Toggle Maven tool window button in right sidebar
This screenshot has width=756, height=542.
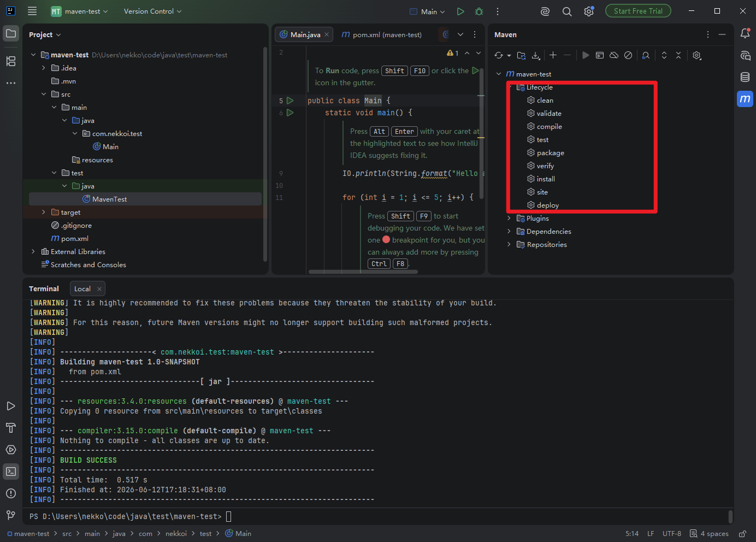coord(745,99)
